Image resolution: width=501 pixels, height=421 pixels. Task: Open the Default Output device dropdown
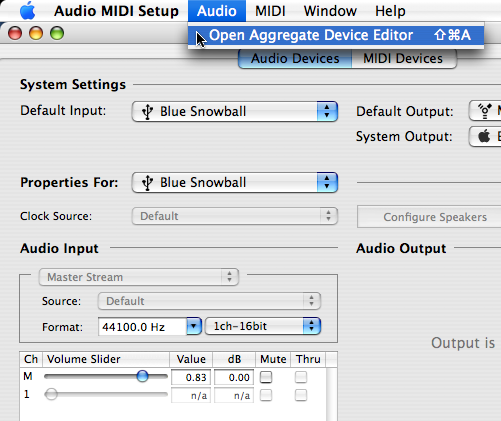coord(485,111)
